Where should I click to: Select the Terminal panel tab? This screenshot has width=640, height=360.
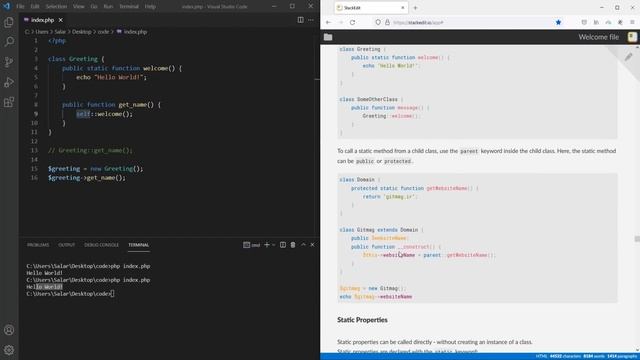tap(139, 245)
